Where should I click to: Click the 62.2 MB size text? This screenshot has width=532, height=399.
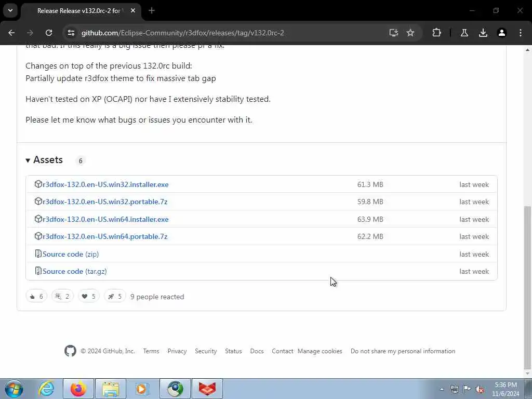pyautogui.click(x=370, y=236)
